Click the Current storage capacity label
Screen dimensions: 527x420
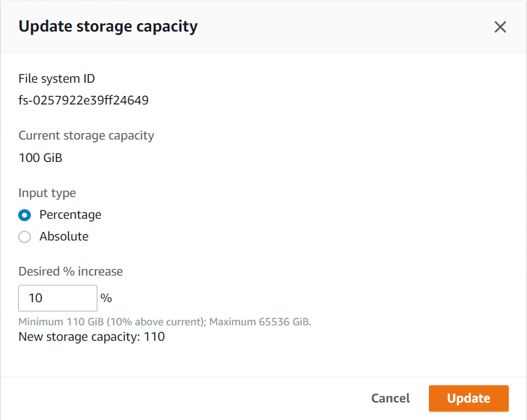86,135
